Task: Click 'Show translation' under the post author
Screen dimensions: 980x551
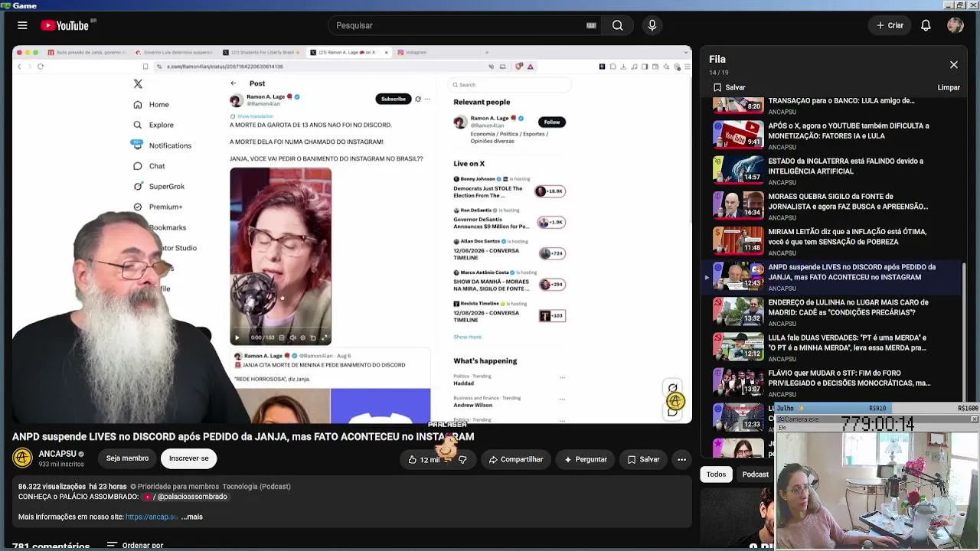Action: [256, 116]
